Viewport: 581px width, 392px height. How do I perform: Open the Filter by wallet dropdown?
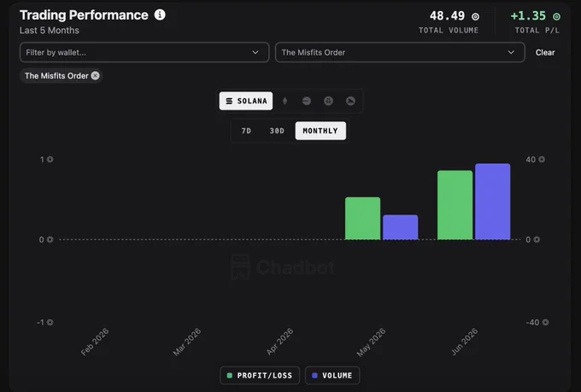coord(144,52)
